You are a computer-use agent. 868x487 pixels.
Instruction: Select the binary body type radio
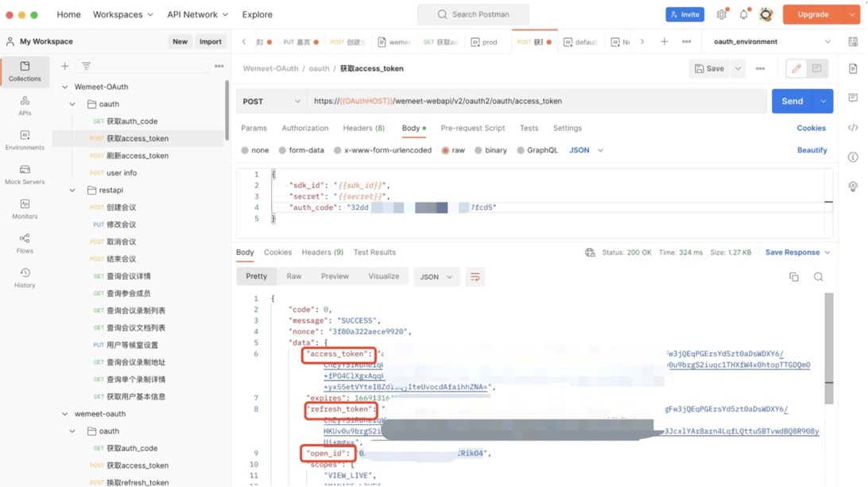click(x=479, y=150)
